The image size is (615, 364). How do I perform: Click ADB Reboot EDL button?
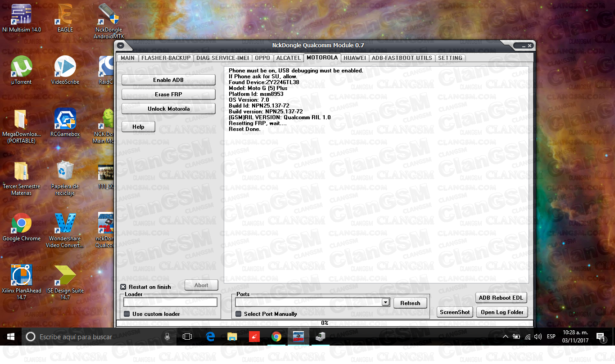[x=501, y=298]
